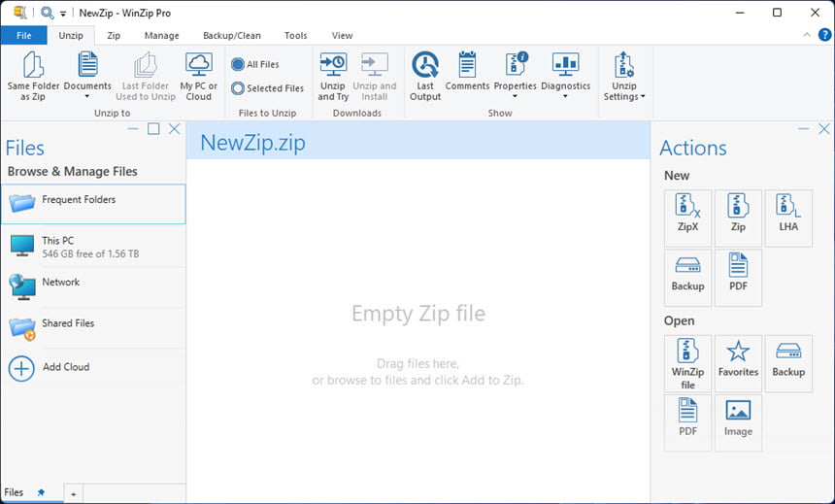Viewport: 835px width, 504px height.
Task: Create a new PDF under New
Action: (738, 278)
